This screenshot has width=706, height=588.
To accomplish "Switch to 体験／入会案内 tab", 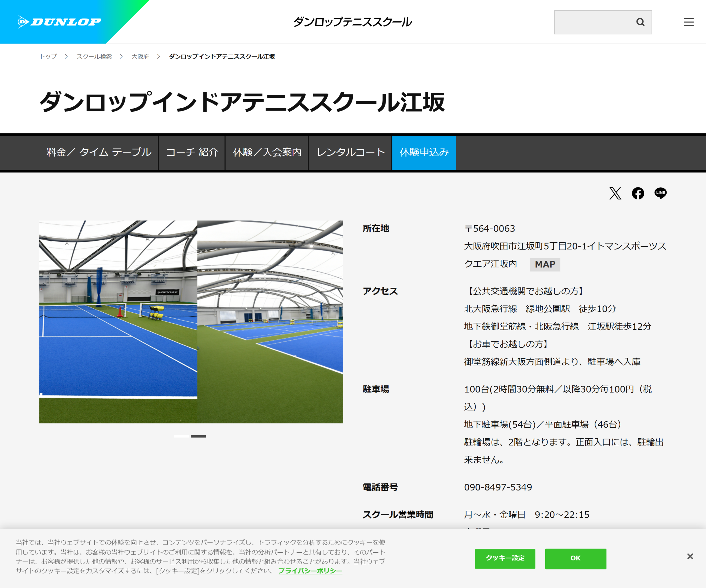I will click(x=267, y=152).
